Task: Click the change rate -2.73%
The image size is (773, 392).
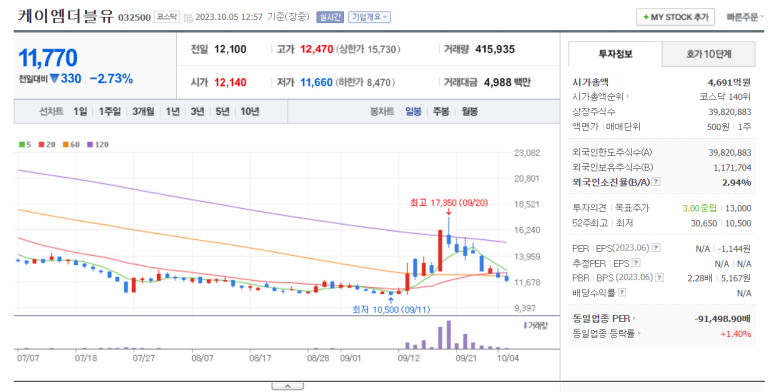Action: coord(111,79)
